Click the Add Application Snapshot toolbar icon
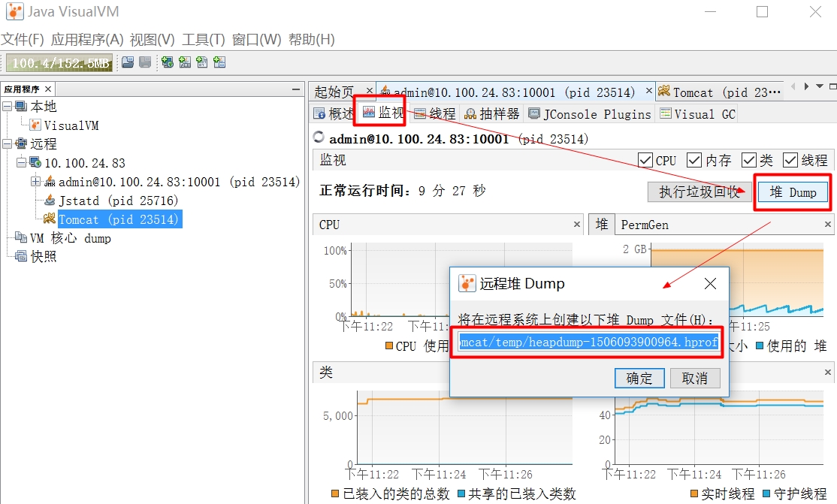The image size is (837, 504). click(219, 62)
